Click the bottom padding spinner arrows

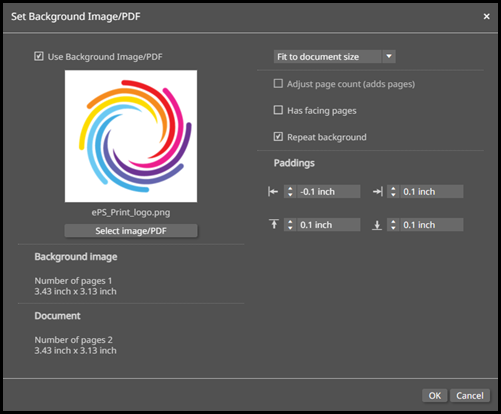pyautogui.click(x=393, y=225)
